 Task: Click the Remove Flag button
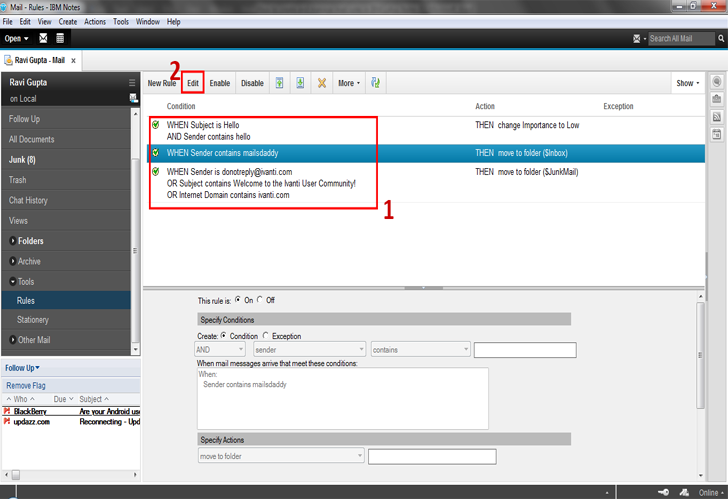tap(26, 385)
